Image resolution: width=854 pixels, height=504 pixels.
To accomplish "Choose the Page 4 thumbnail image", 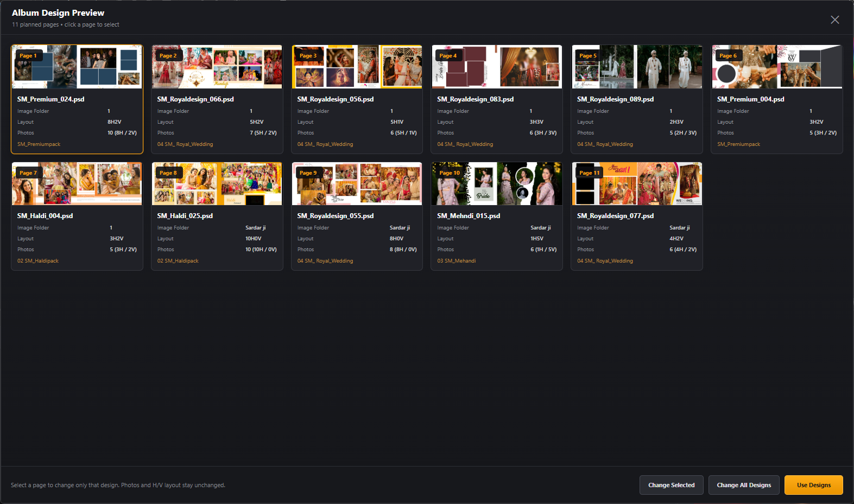I will tap(497, 67).
